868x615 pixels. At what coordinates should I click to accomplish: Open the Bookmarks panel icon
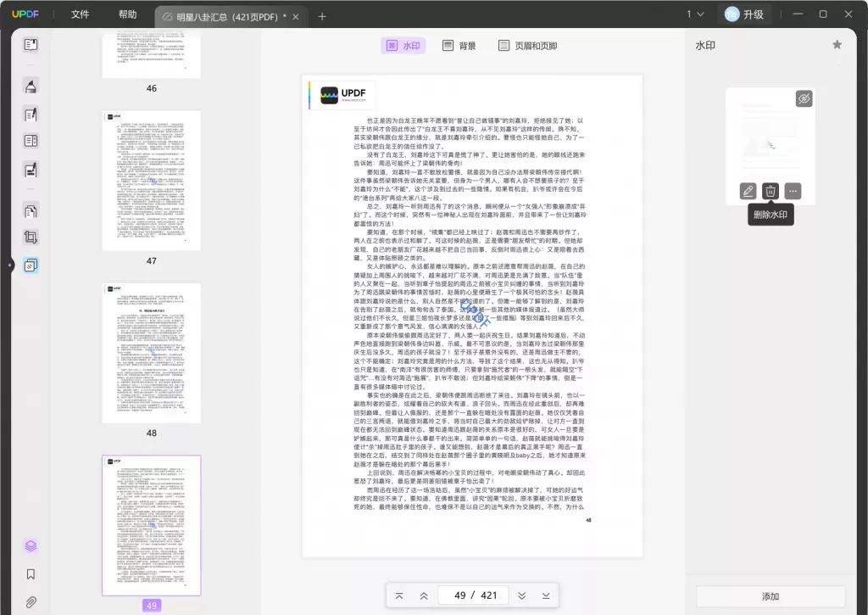coord(31,574)
